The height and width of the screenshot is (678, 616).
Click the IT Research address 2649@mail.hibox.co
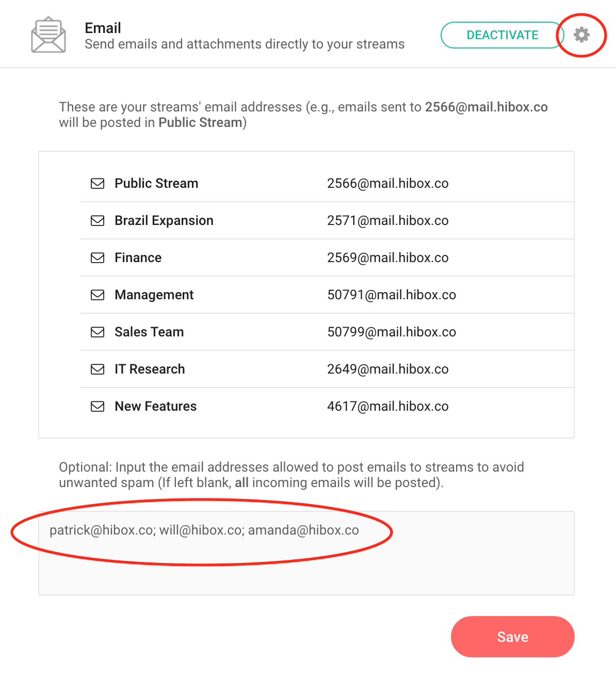388,369
